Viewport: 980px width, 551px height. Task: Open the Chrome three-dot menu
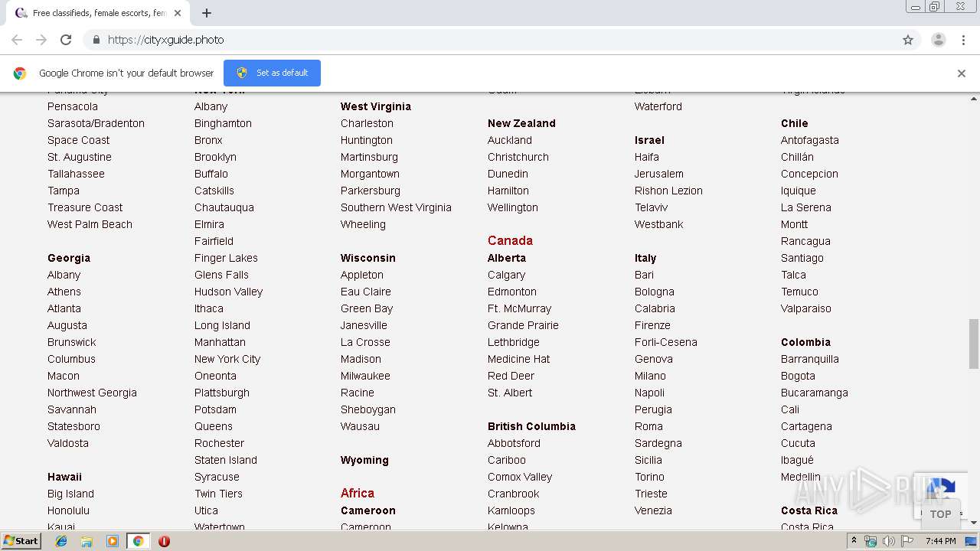[963, 40]
